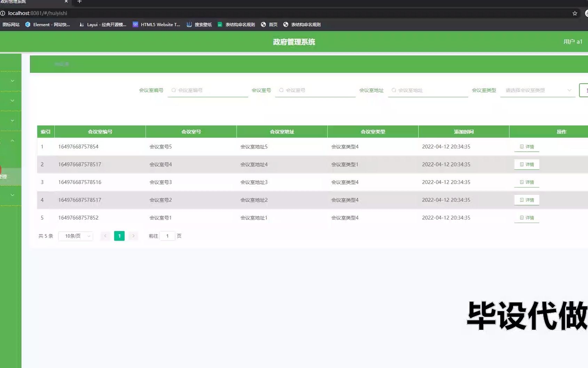
Task: Open the 图标网站 bookmark
Action: [x=11, y=24]
